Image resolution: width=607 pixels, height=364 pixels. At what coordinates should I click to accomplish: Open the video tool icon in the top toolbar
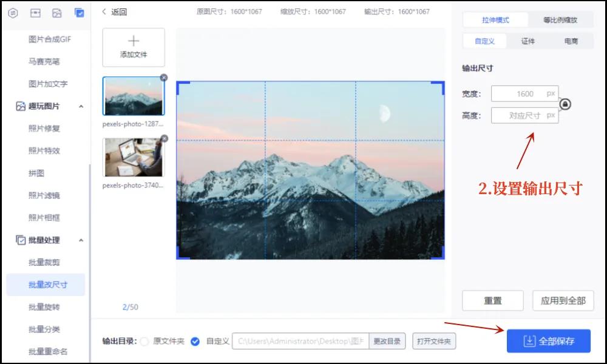(x=36, y=12)
